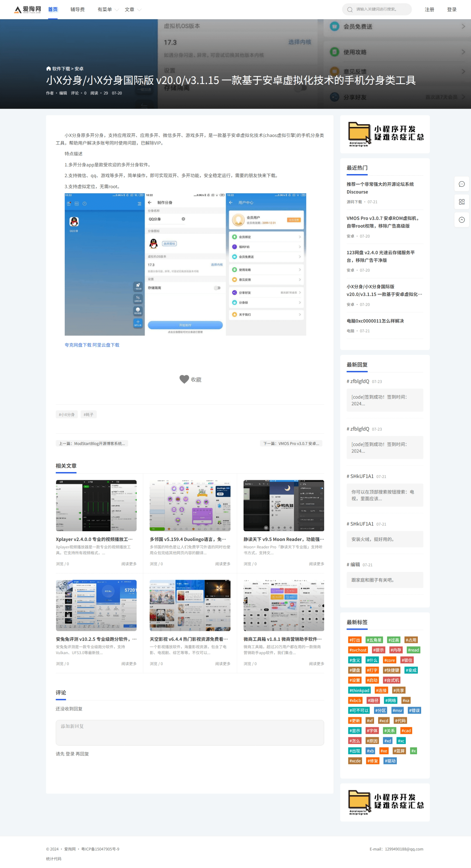Open the 安装火绒，挺好用的 reply
This screenshot has width=471, height=868.
385,539
